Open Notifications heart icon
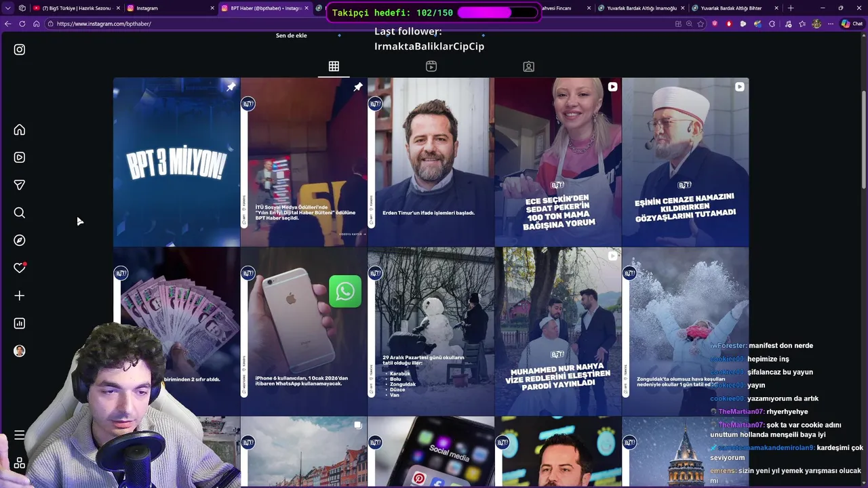This screenshot has height=488, width=868. pos(20,268)
